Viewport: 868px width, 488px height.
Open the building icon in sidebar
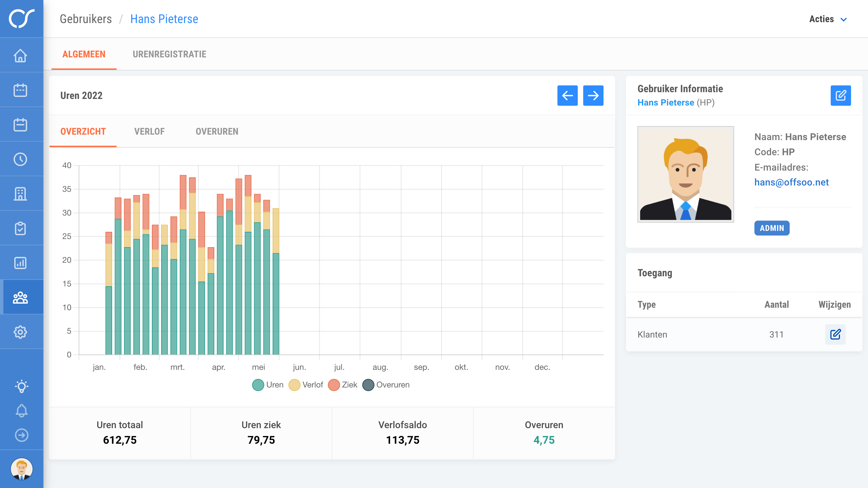coord(21,194)
